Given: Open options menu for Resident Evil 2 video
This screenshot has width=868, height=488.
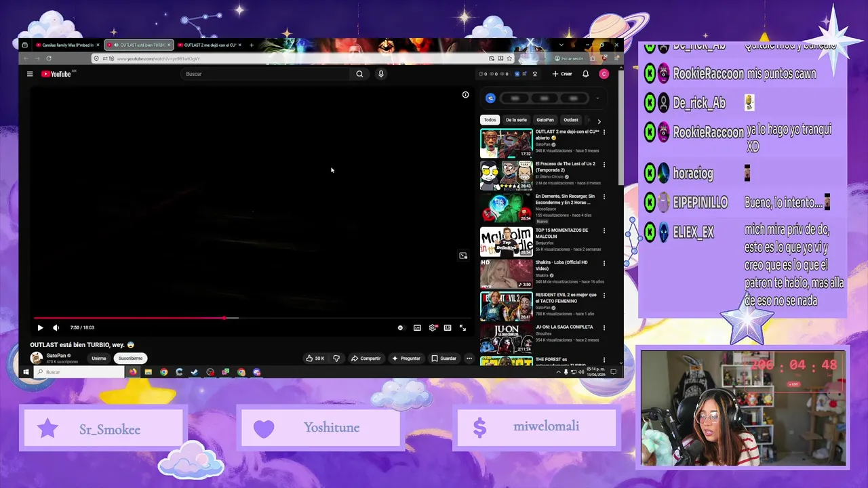Looking at the screenshot, I should pos(604,296).
